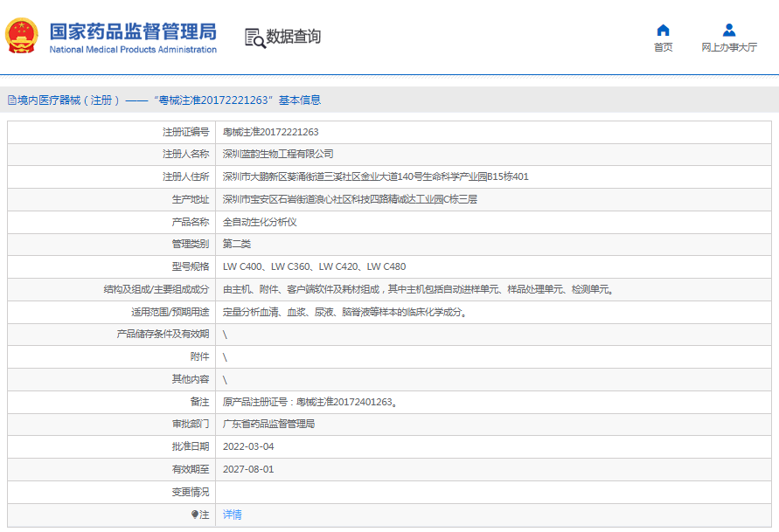Click product name 全自动生化分析仪

pos(260,222)
